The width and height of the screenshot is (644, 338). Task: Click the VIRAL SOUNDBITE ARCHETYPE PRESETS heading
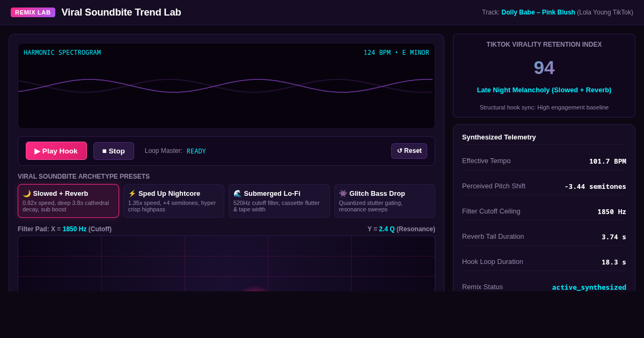[x=84, y=177]
